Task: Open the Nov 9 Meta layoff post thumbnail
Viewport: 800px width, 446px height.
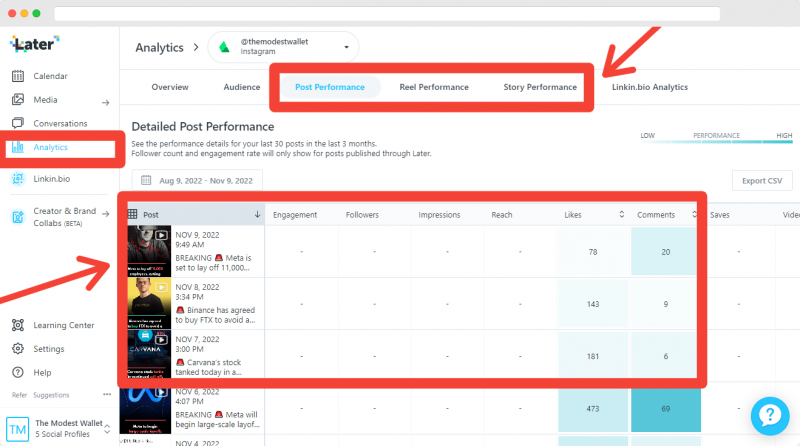Action: (149, 252)
